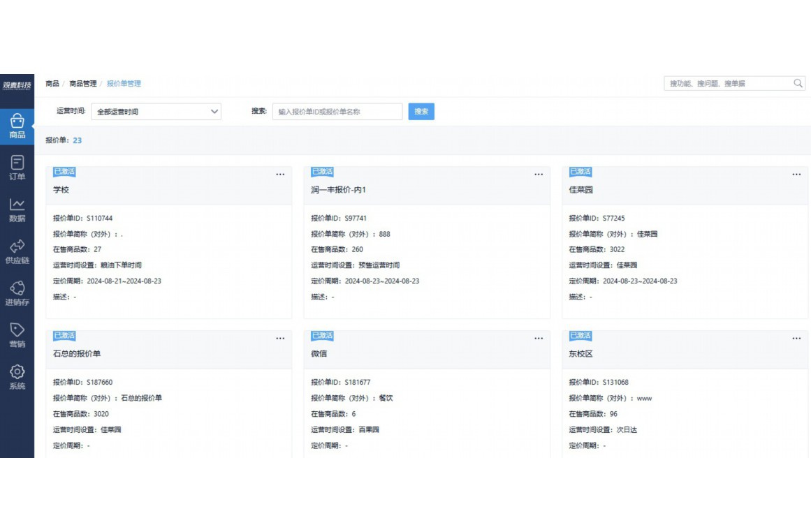Go to 商品管理 in breadcrumb
The image size is (811, 532).
tap(83, 84)
